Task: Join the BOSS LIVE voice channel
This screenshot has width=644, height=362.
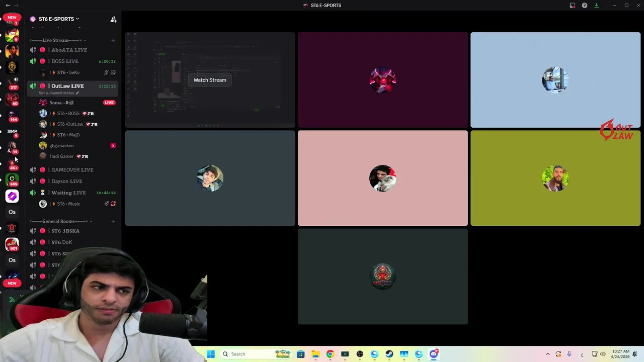Action: pyautogui.click(x=72, y=61)
